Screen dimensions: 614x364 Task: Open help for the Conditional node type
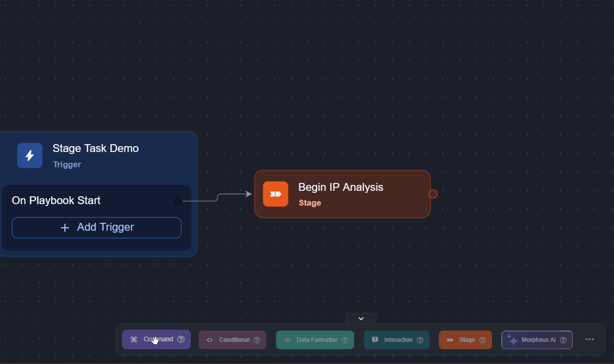click(x=257, y=340)
